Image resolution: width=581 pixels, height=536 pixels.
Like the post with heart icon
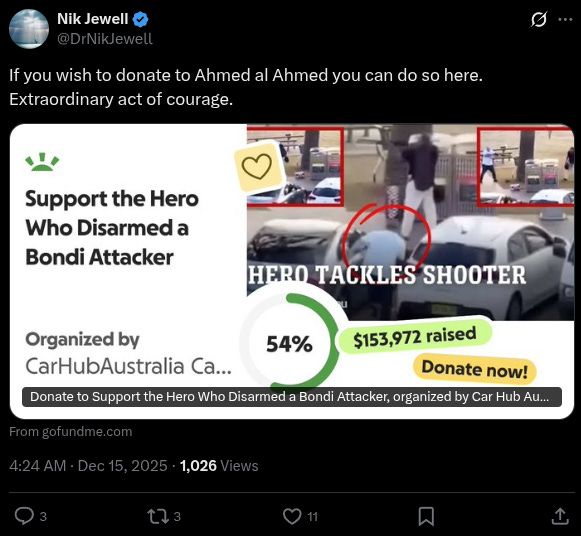(292, 516)
